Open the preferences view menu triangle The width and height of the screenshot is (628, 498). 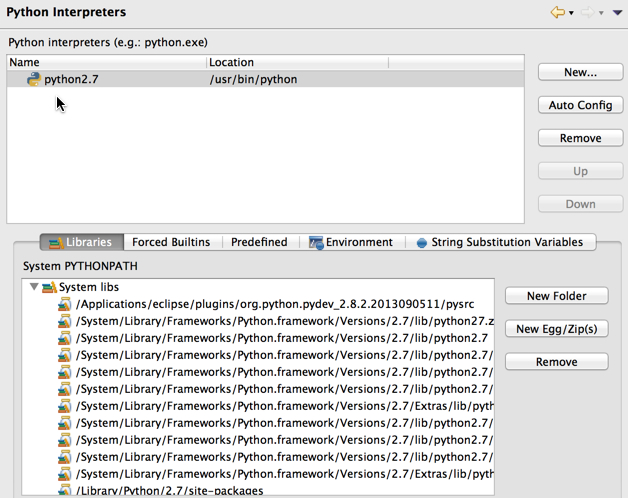tap(618, 13)
